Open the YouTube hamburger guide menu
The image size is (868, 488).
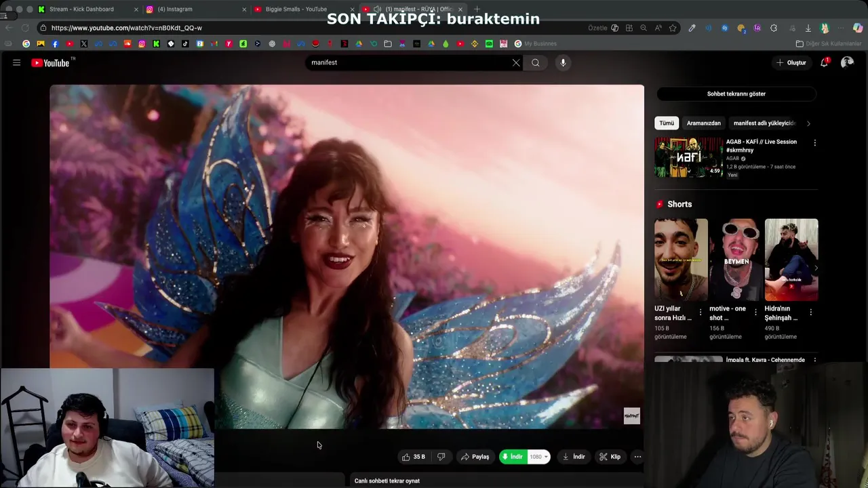(x=16, y=62)
